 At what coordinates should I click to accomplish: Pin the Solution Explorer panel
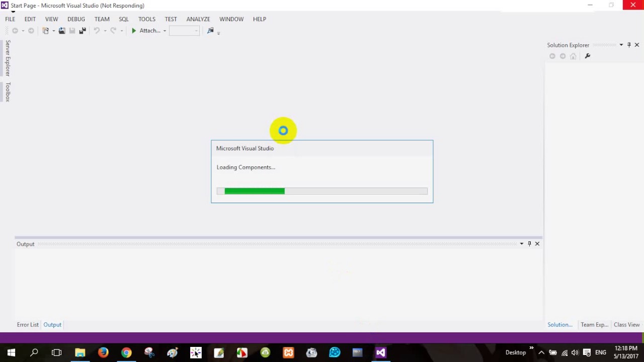629,45
